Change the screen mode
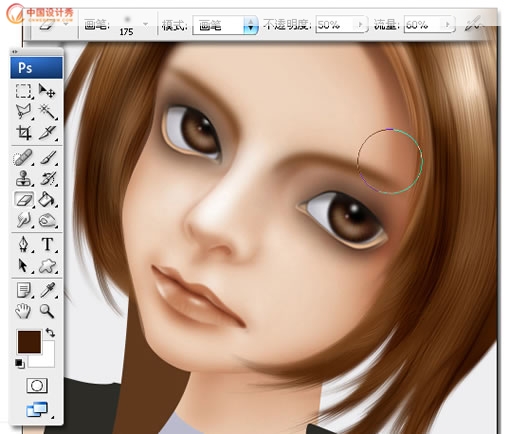The height and width of the screenshot is (434, 510). point(37,410)
